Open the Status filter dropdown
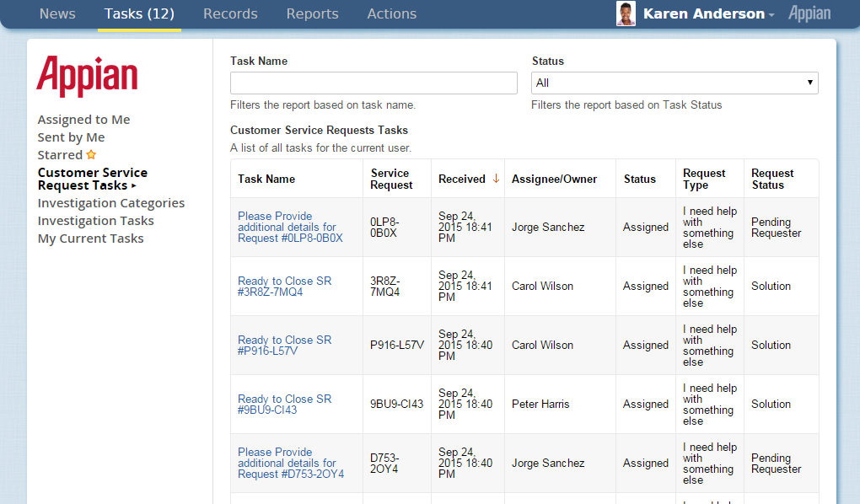 (675, 83)
